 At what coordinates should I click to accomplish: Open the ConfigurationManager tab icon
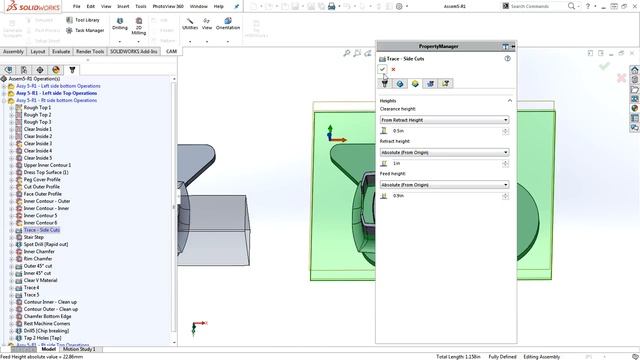24,70
